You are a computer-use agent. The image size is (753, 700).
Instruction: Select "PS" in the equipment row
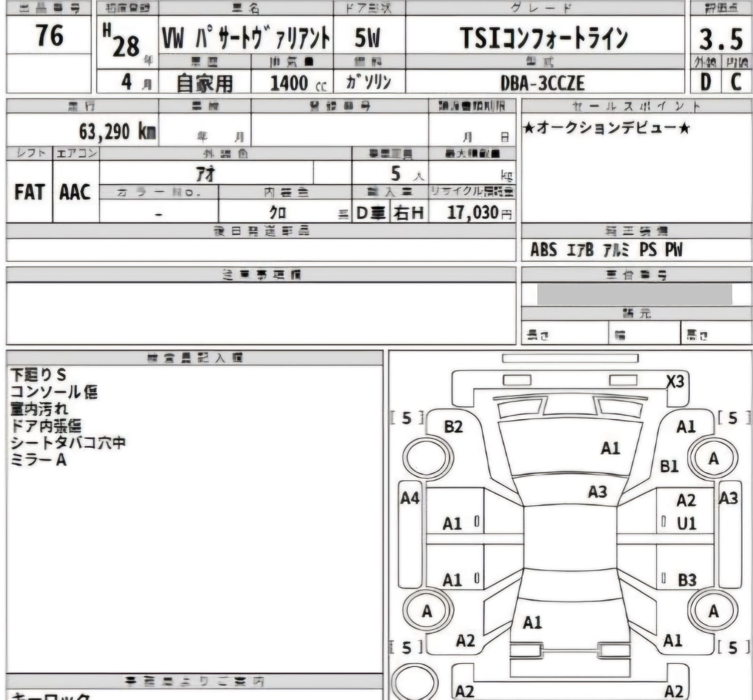pos(648,249)
